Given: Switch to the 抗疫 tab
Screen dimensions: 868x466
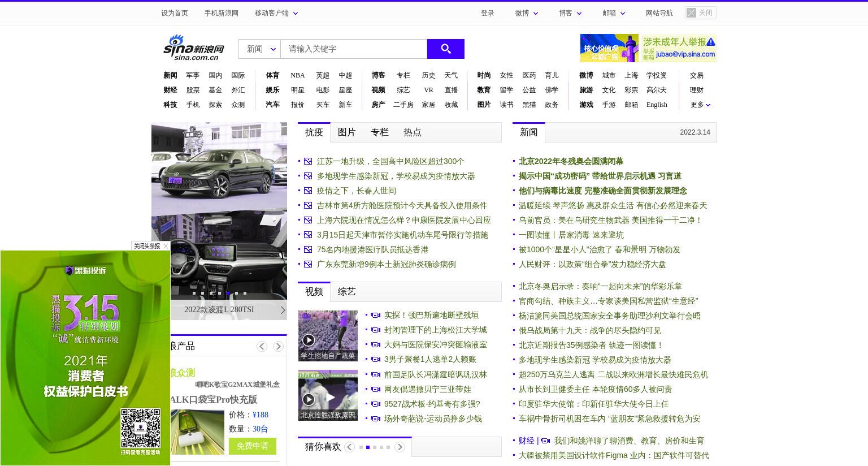Looking at the screenshot, I should tap(314, 132).
